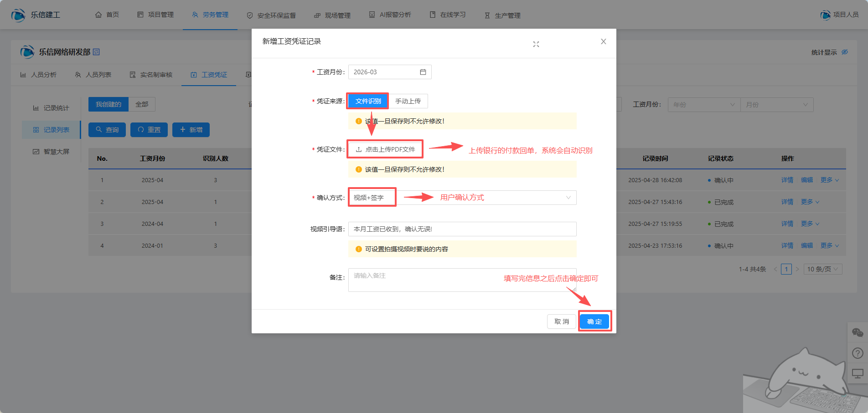Screen dimensions: 868x413
Task: Click the WeChat icon in right sidebar
Action: 857,333
